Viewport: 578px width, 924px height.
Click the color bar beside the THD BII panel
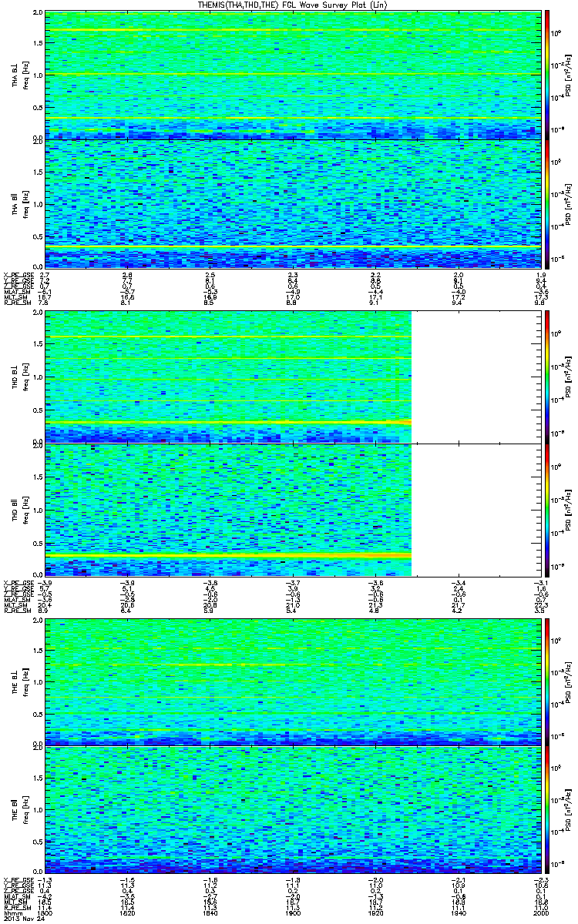click(546, 509)
